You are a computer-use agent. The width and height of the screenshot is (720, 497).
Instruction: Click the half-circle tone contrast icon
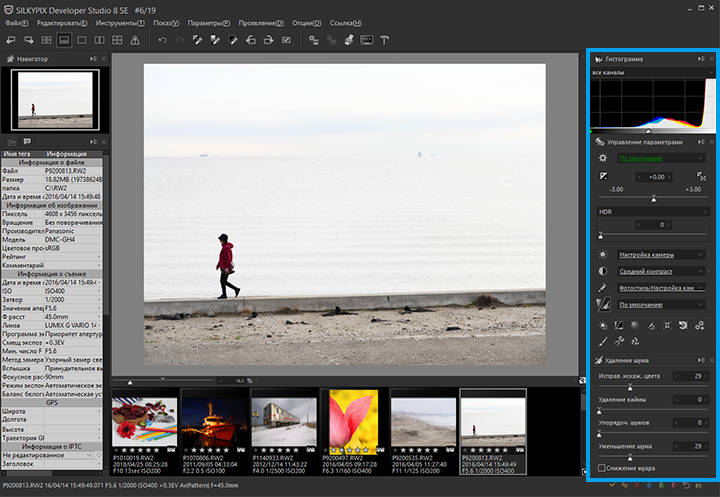(x=603, y=271)
